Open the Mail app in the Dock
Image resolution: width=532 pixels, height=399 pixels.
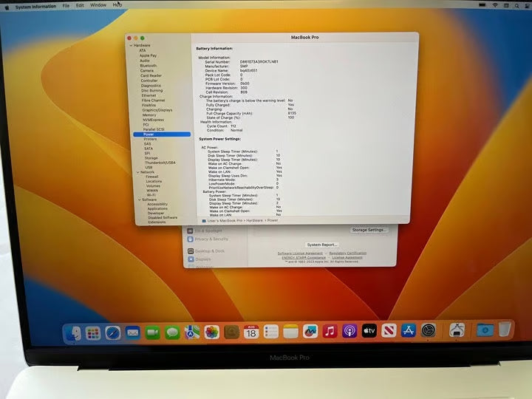click(133, 333)
